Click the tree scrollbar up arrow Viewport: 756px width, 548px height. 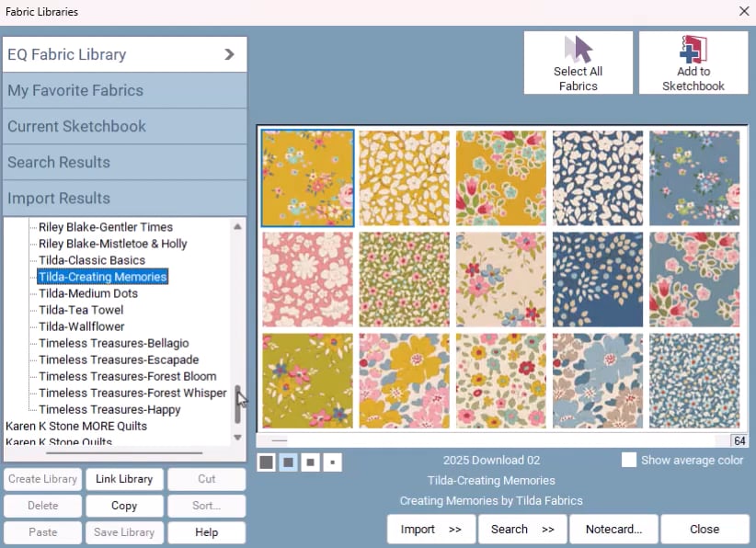pyautogui.click(x=237, y=226)
